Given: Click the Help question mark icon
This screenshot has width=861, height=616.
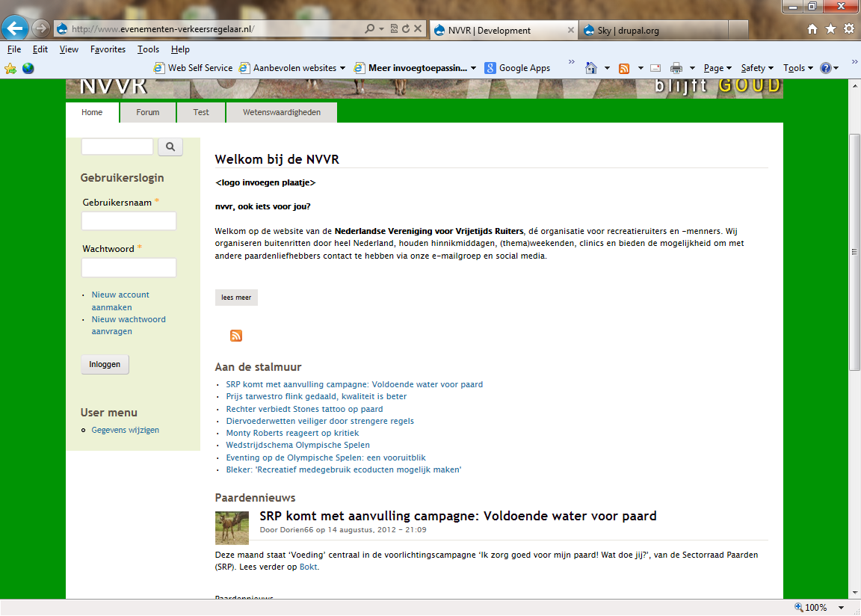Looking at the screenshot, I should pyautogui.click(x=825, y=68).
